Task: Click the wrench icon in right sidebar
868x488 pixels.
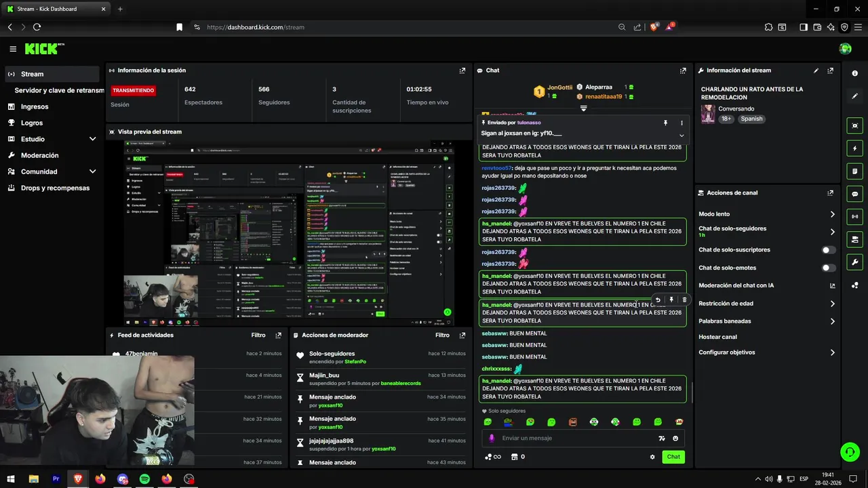Action: coord(854,262)
